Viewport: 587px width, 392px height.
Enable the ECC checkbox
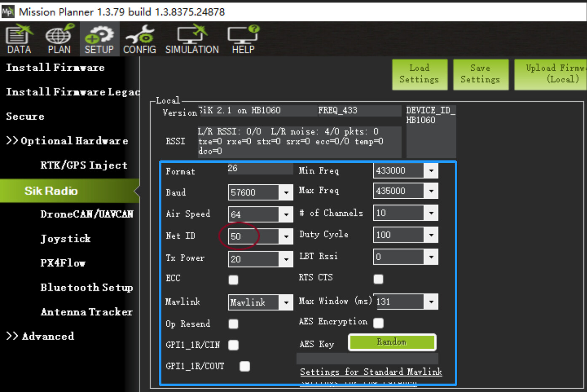(233, 280)
